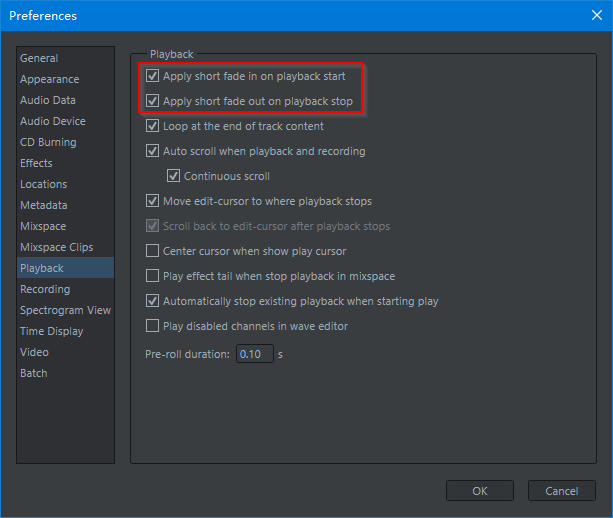Open Metadata preferences
This screenshot has height=518, width=613.
65,205
